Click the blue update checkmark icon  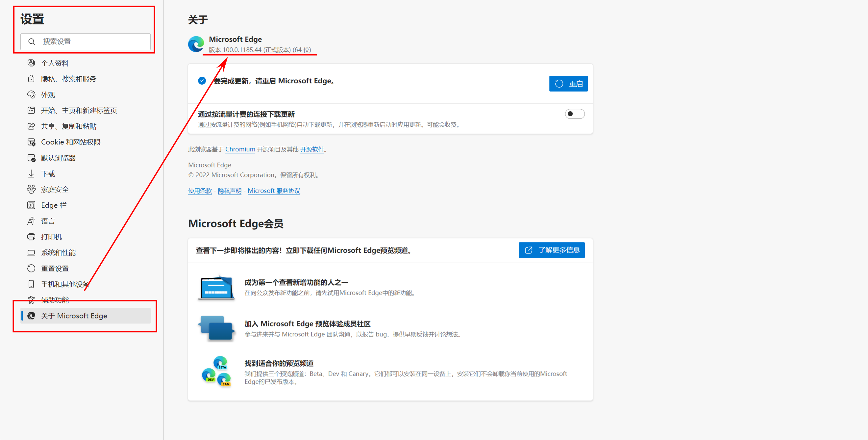202,81
